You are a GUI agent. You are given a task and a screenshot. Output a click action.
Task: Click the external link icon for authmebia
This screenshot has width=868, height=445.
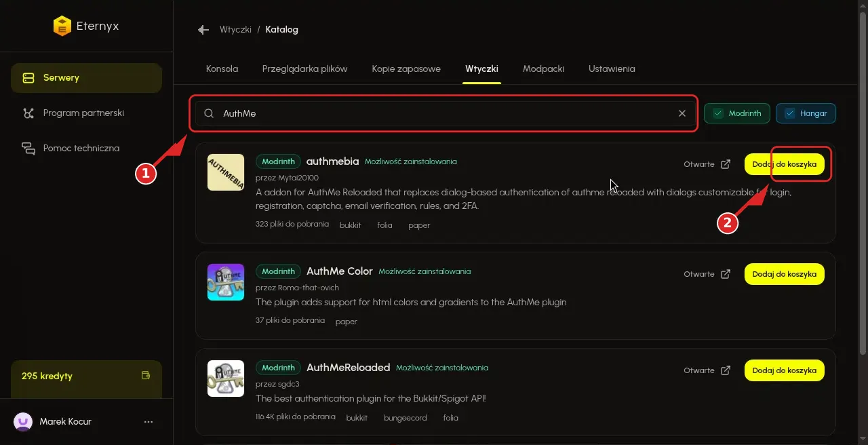point(726,164)
